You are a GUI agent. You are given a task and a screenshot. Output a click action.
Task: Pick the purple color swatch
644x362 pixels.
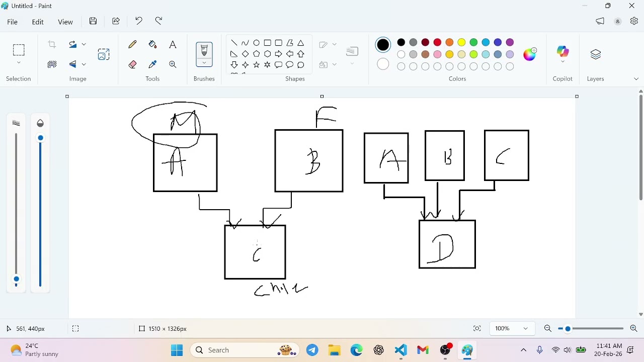point(510,42)
